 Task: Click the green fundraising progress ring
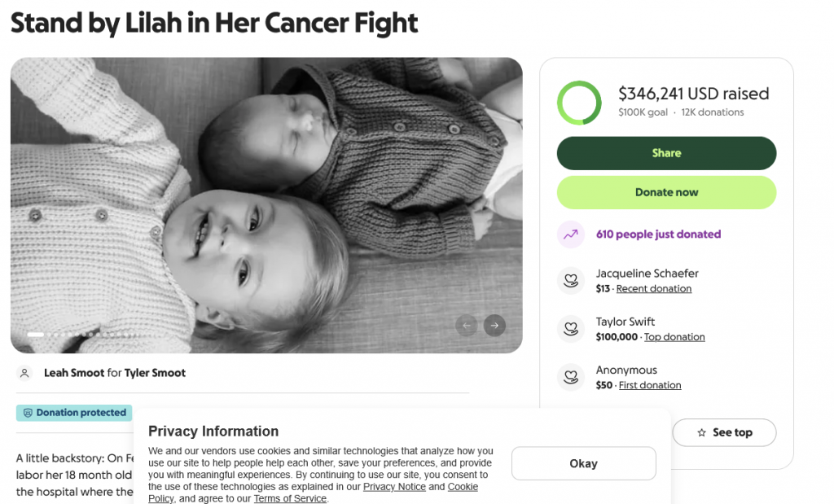579,103
